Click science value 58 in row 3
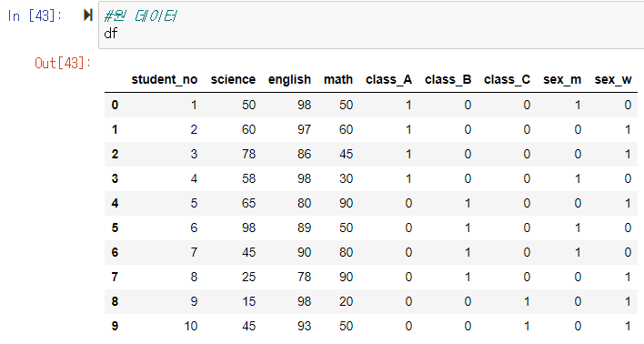Viewport: 644px width, 344px height. [x=248, y=178]
